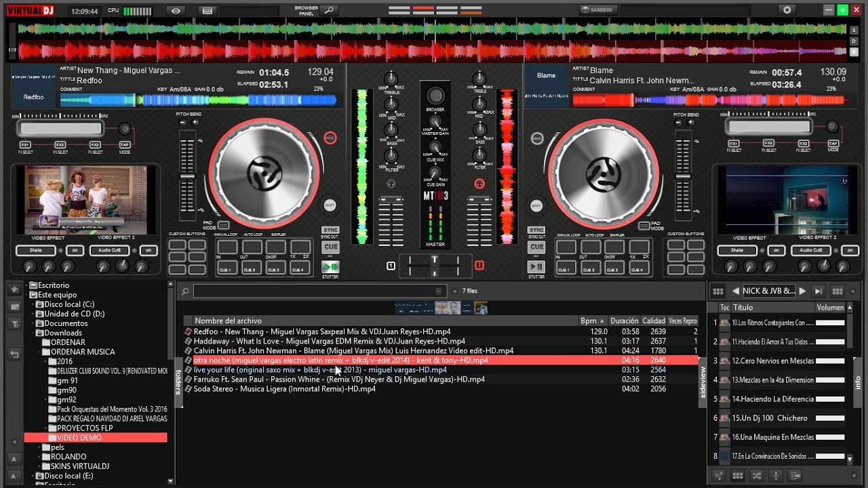Click the left deck Shift button
Screen dimensions: 868x488
[330, 205]
